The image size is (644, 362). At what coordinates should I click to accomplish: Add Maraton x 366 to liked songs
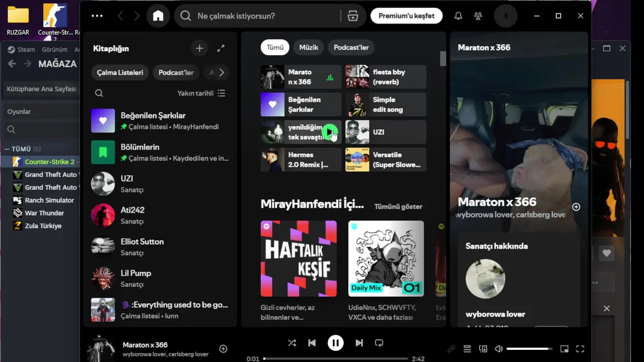pos(223,349)
